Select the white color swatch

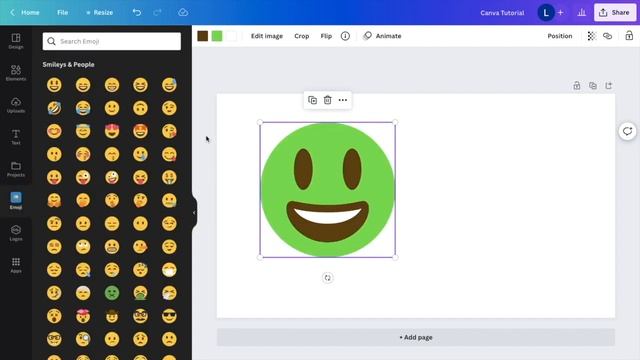pos(231,36)
